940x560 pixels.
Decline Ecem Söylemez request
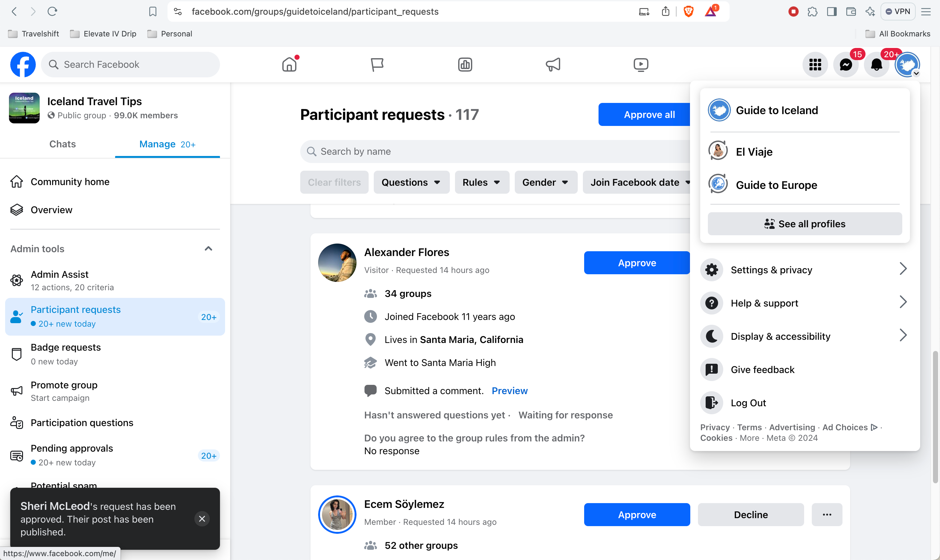(x=751, y=514)
